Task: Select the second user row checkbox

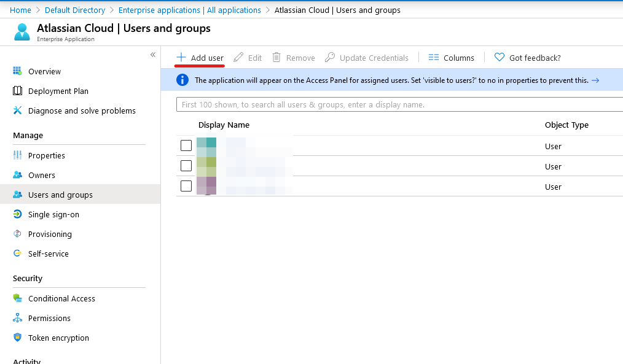Action: (186, 166)
